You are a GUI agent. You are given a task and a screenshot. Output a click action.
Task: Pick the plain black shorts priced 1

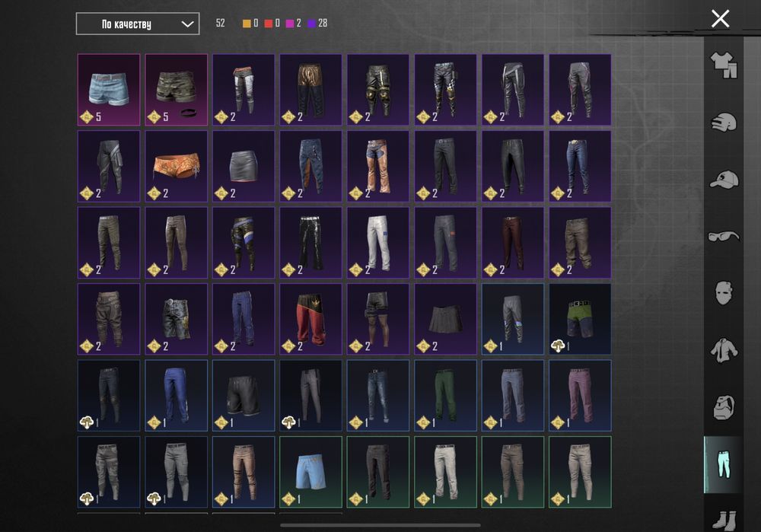(x=244, y=395)
